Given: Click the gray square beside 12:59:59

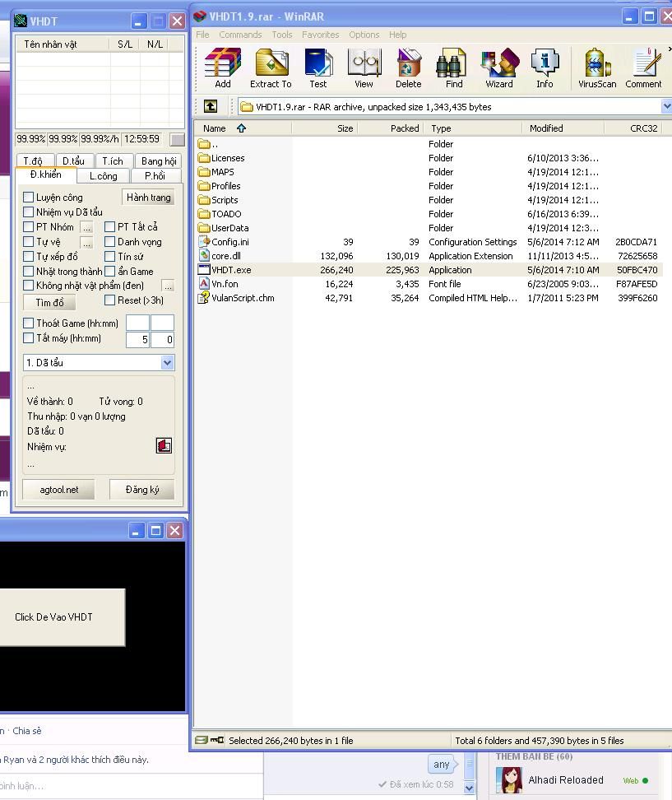Looking at the screenshot, I should 178,139.
